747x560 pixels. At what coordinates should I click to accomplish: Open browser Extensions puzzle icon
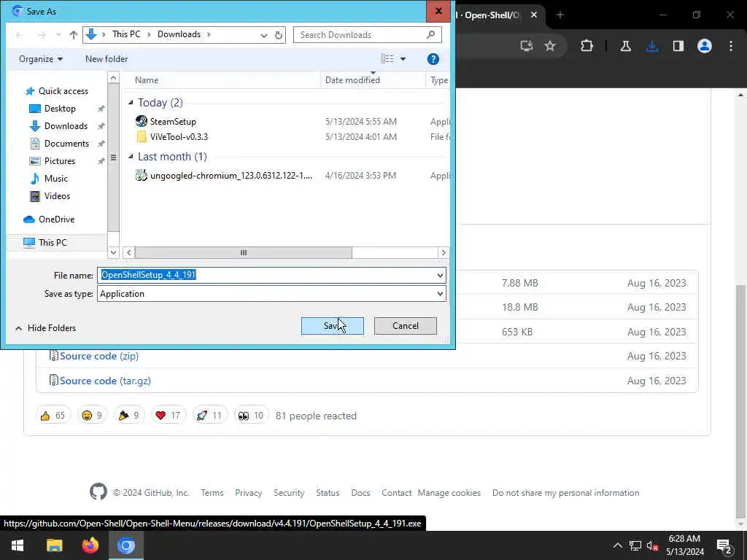587,46
